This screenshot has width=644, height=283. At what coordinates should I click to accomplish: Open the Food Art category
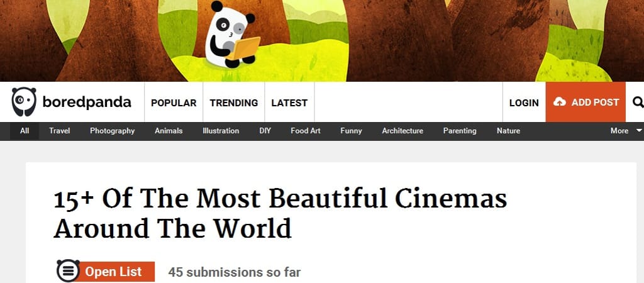click(306, 131)
